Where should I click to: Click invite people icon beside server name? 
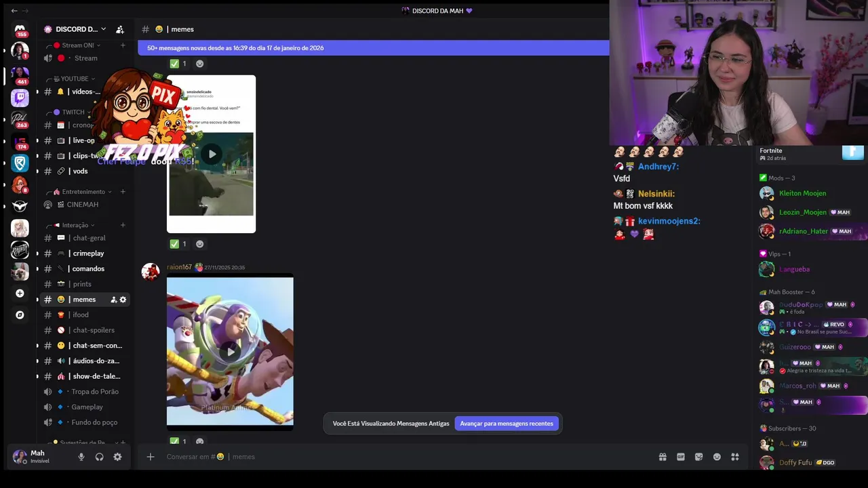pyautogui.click(x=120, y=29)
